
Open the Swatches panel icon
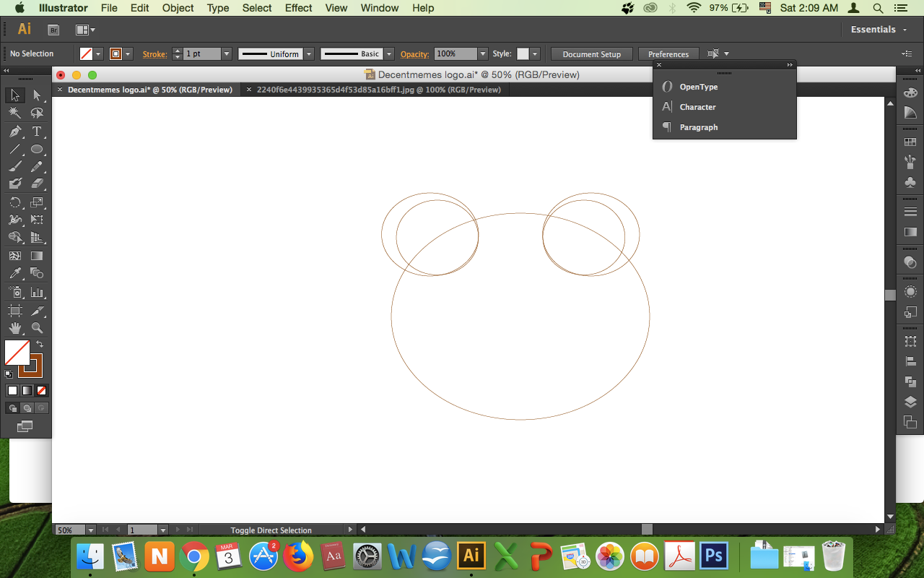[910, 142]
